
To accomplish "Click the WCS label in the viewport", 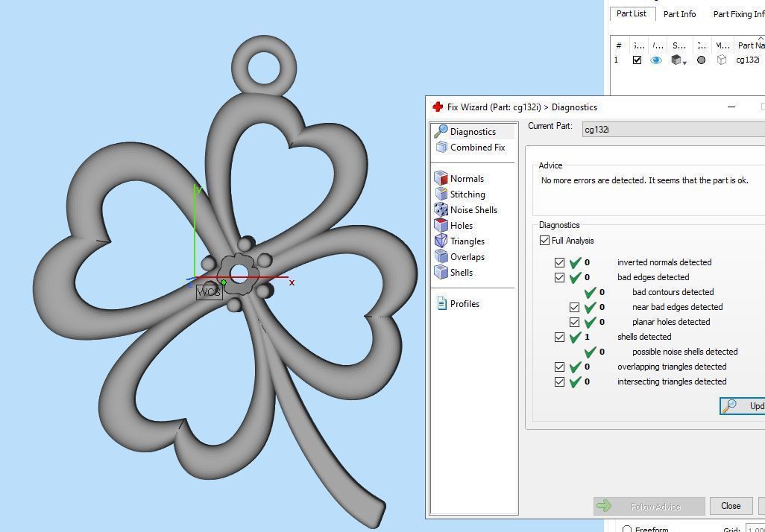I will click(209, 293).
